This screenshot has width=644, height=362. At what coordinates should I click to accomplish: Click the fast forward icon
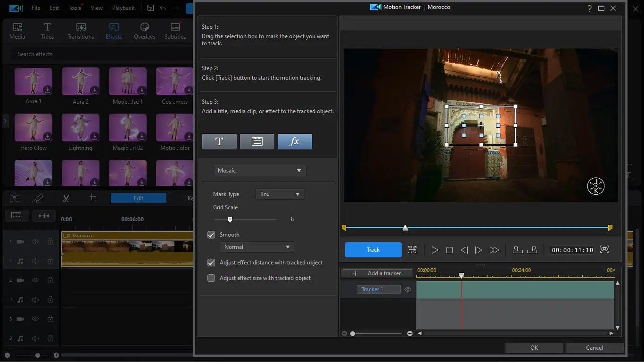pos(494,250)
